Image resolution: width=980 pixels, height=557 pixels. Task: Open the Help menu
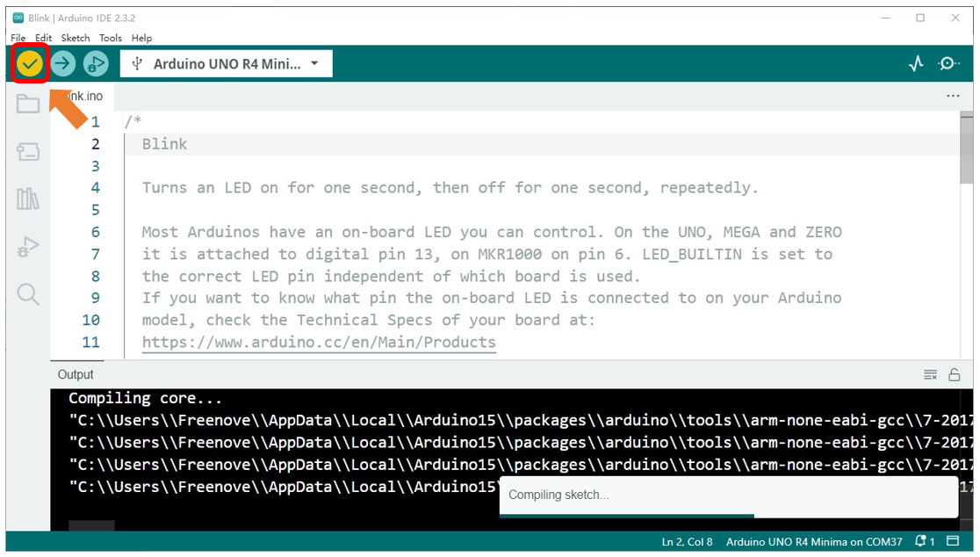[x=142, y=38]
